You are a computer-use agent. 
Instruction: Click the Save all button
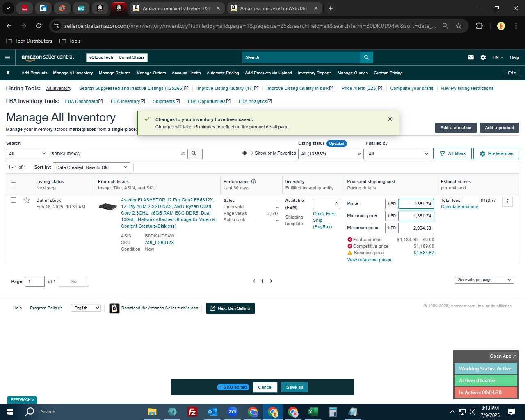294,387
